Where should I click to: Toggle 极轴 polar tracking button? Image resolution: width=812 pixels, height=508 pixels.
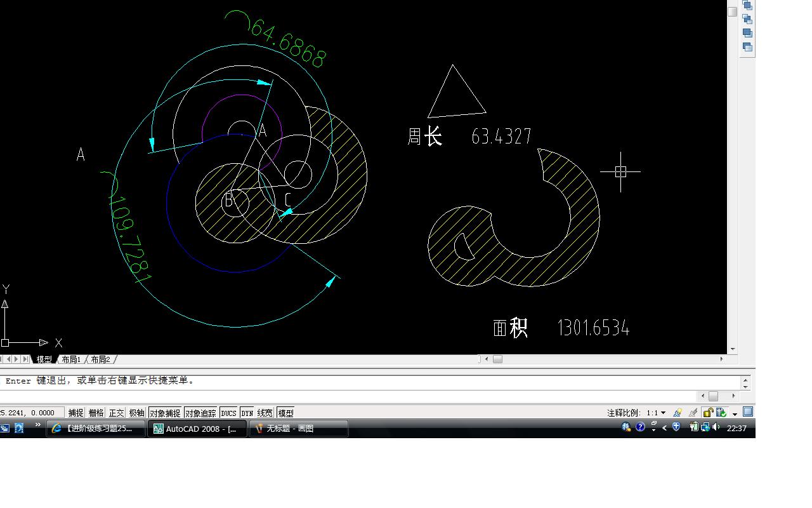[x=137, y=413]
